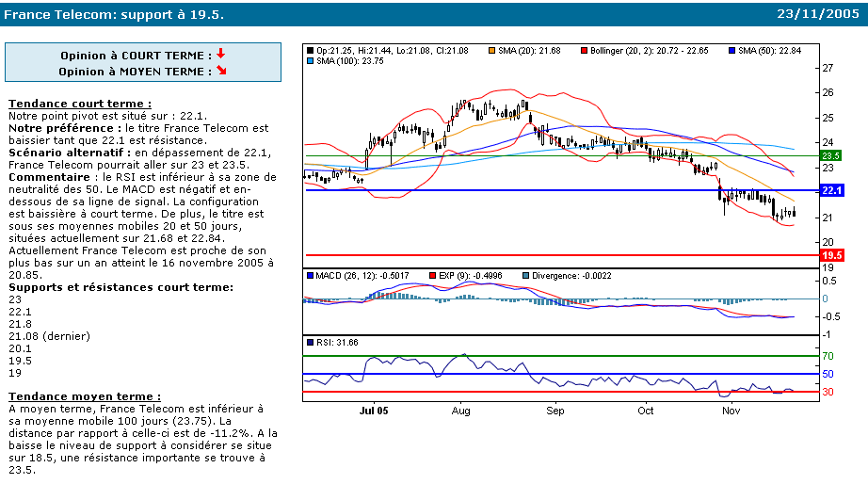Click the '21.08 (dernier)' level
The image size is (868, 484).
coord(49,336)
